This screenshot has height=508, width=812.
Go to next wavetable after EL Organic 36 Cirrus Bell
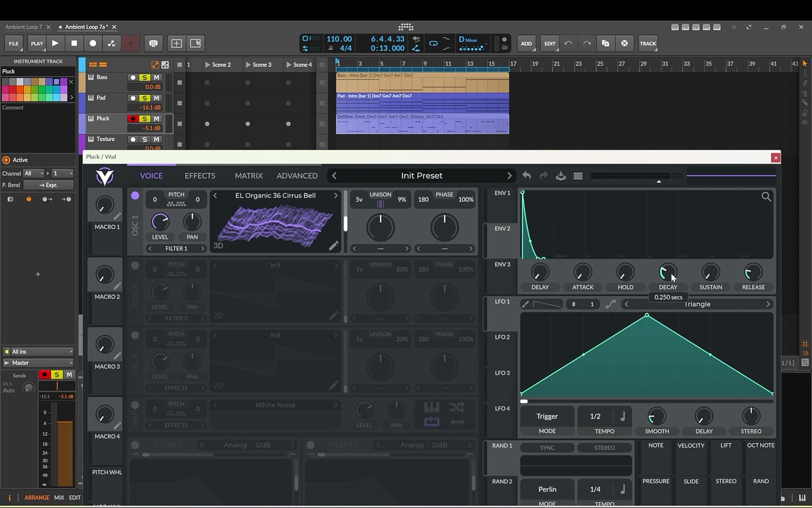pos(335,196)
